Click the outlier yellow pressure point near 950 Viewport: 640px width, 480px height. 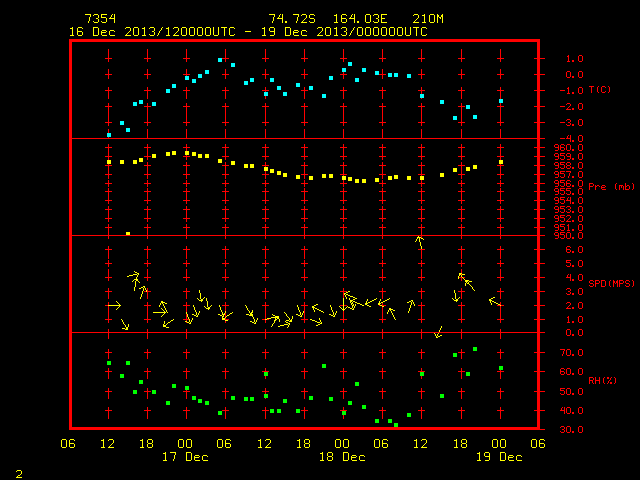pyautogui.click(x=128, y=234)
